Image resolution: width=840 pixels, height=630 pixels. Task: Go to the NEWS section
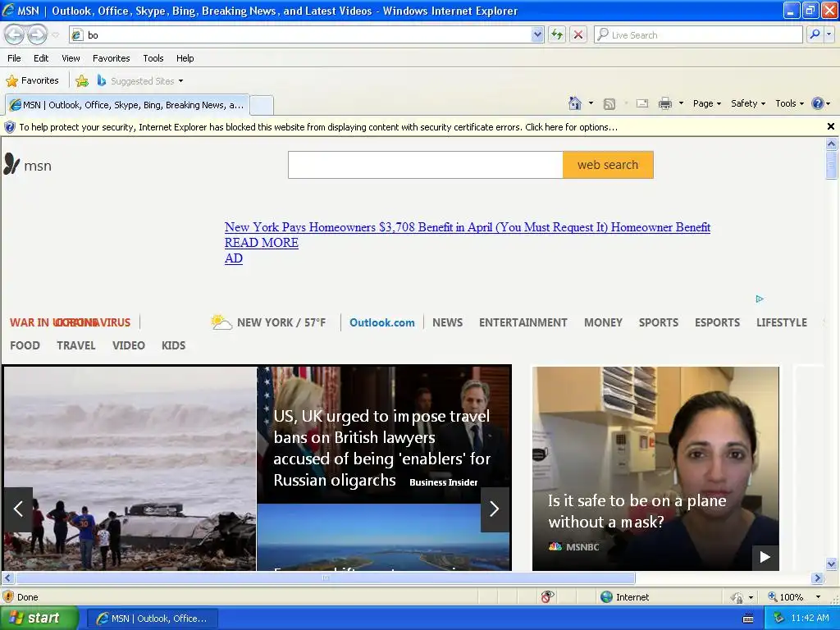click(447, 322)
